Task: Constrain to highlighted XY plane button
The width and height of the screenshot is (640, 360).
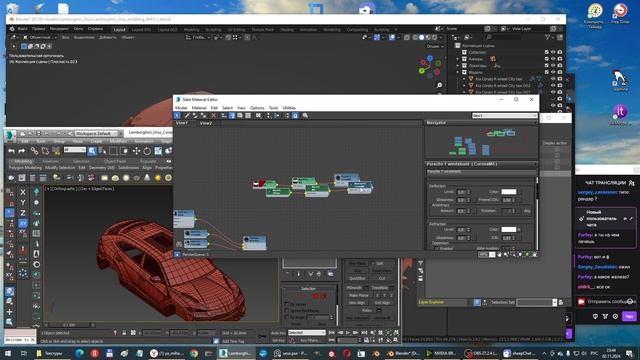Action: pos(23,223)
